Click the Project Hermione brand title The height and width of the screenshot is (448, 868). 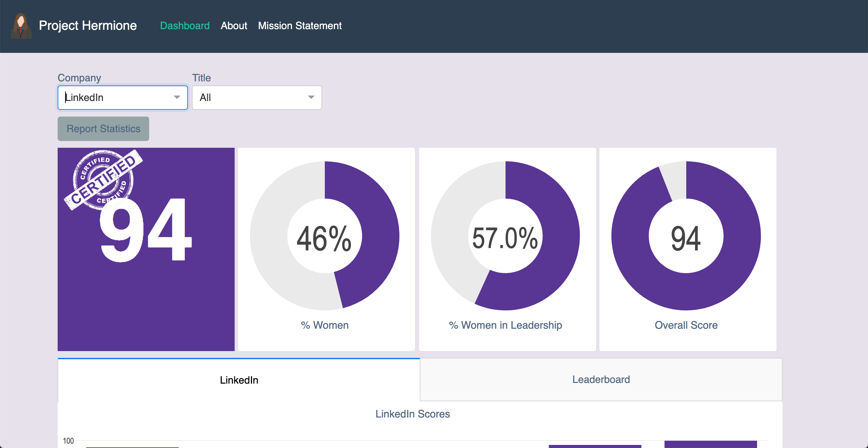[x=88, y=26]
